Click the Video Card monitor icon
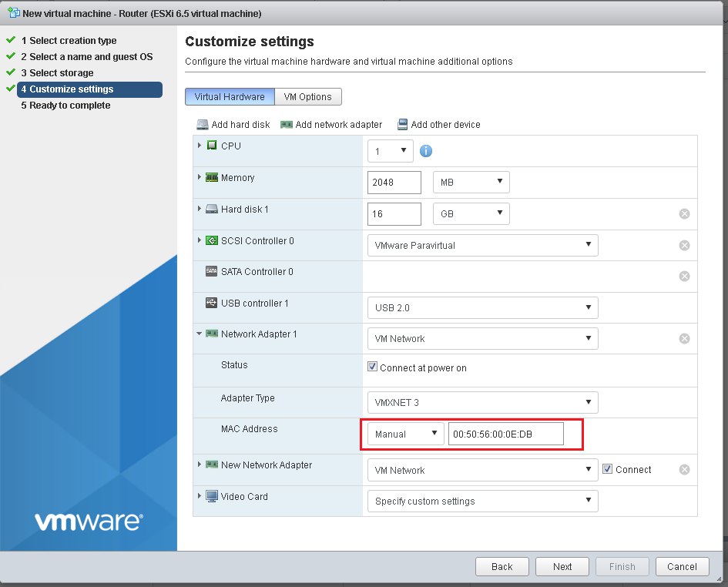The height and width of the screenshot is (587, 728). click(212, 496)
